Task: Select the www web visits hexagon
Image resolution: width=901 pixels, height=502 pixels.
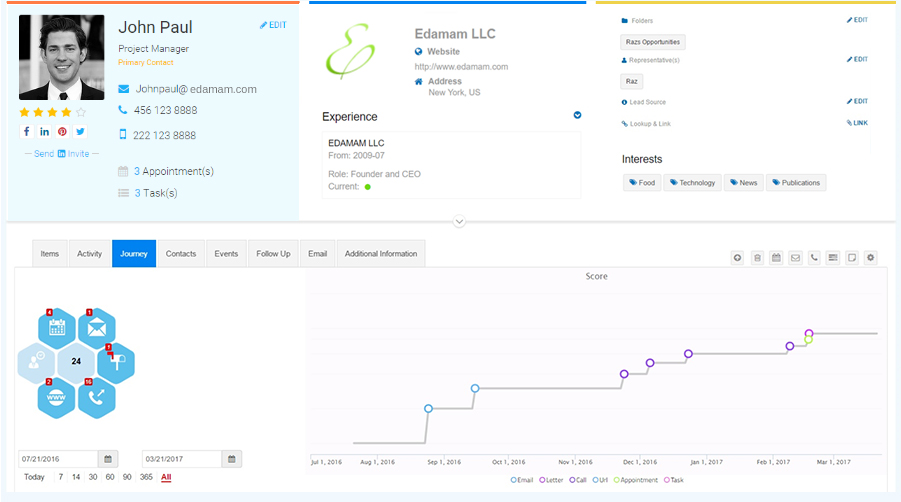Action: click(x=57, y=397)
